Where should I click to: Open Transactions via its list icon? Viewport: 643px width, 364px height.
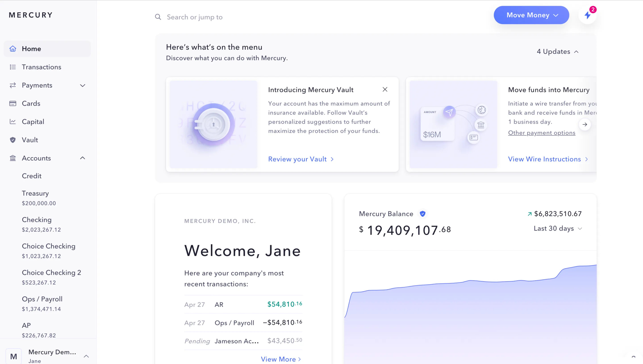coord(13,67)
